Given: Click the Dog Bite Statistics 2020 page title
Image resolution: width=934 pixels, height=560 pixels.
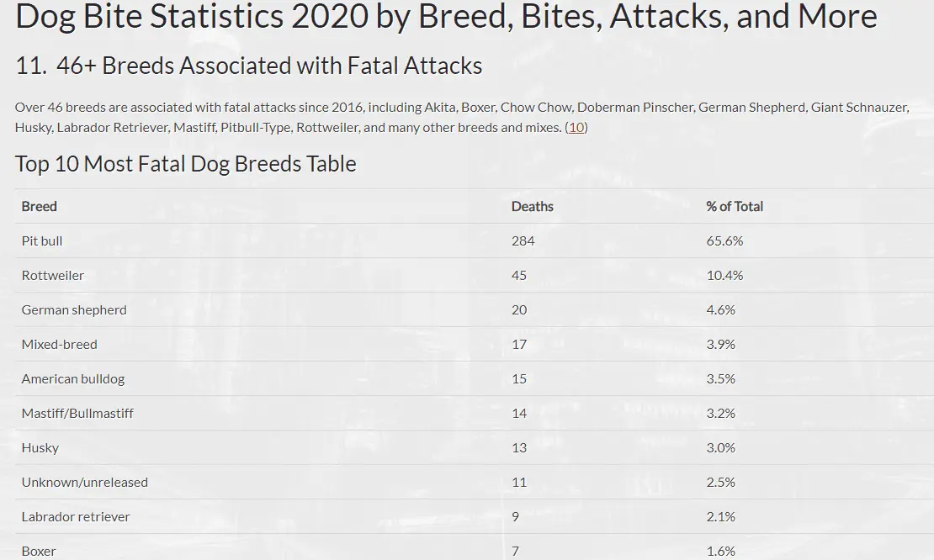Looking at the screenshot, I should pos(446,16).
